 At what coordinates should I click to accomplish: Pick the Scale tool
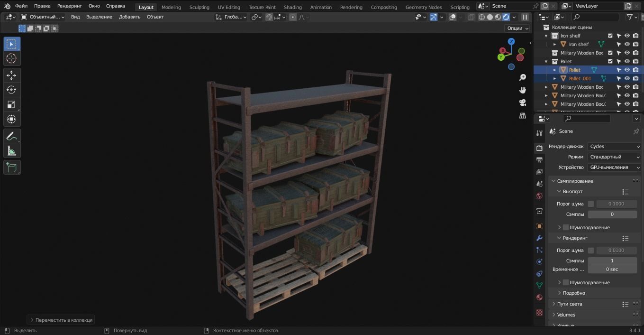[x=12, y=104]
